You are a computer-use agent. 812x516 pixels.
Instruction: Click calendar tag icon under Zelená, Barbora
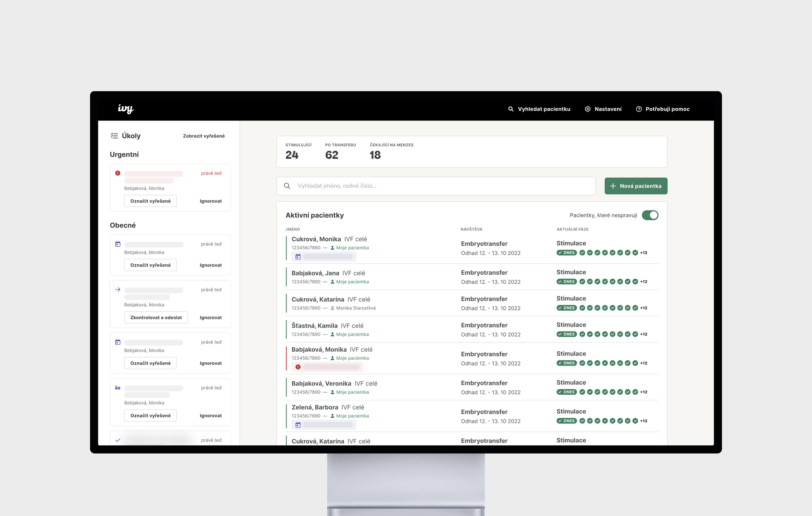pyautogui.click(x=298, y=425)
